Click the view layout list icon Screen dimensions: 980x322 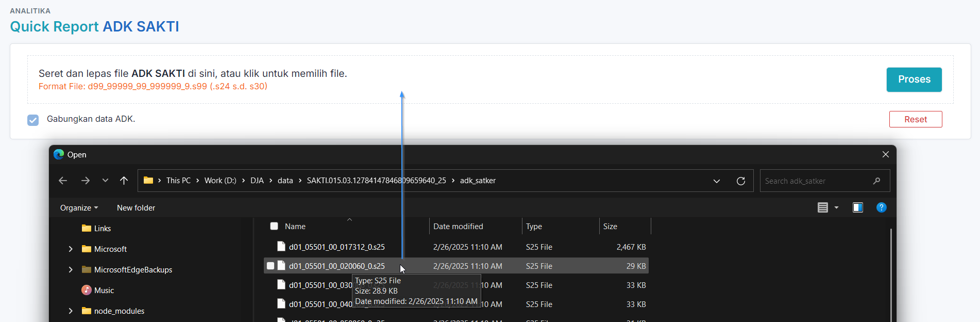point(823,207)
